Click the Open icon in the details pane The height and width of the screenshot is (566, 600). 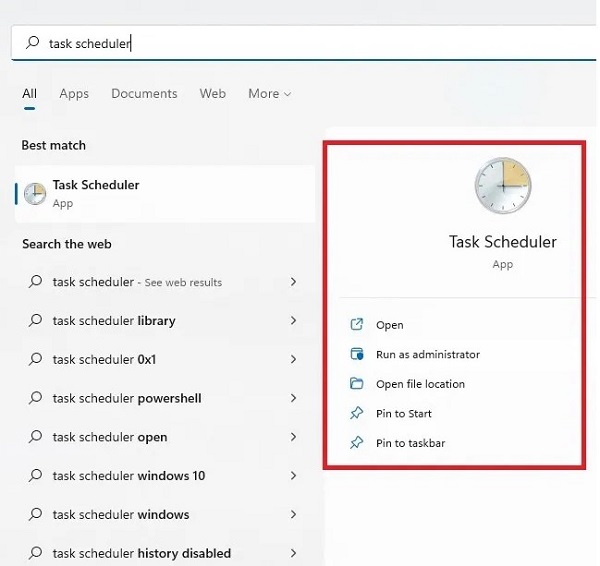(357, 325)
